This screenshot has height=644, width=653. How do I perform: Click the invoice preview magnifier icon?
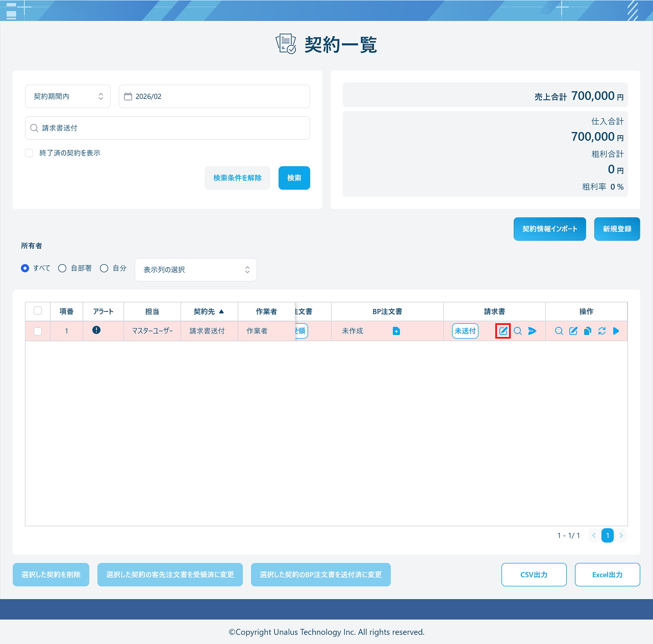[x=518, y=331]
